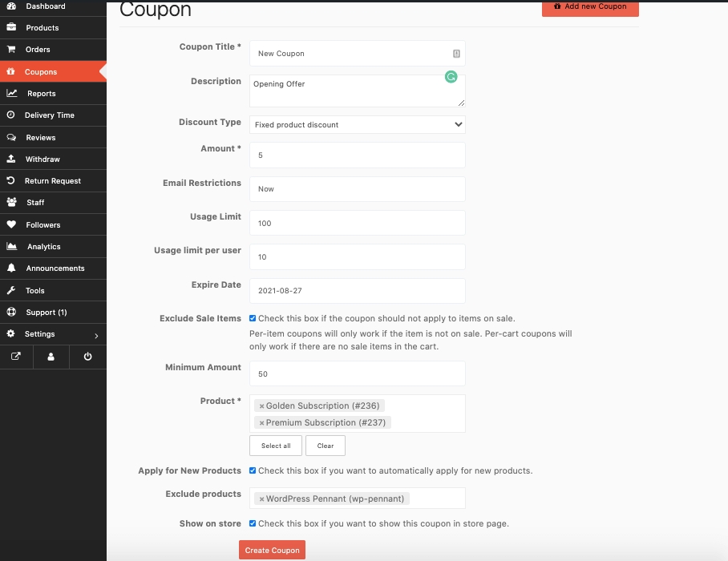Screen dimensions: 728x561
Task: Remove the Golden Subscription product tag
Action: pos(262,406)
